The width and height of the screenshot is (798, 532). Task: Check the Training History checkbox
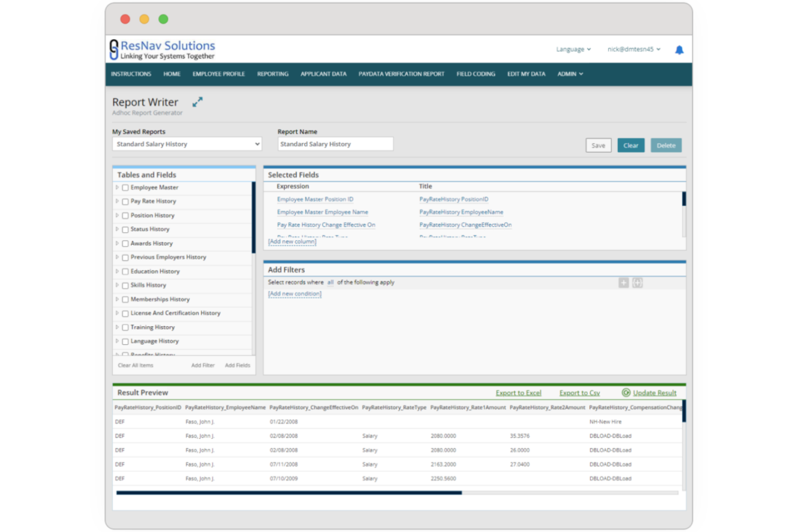coord(125,327)
